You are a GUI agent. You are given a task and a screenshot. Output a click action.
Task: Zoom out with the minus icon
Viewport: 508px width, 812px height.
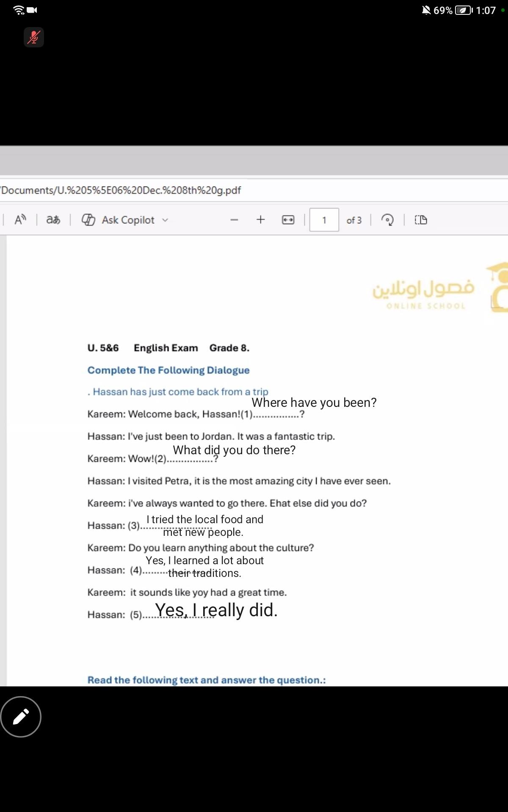point(234,220)
